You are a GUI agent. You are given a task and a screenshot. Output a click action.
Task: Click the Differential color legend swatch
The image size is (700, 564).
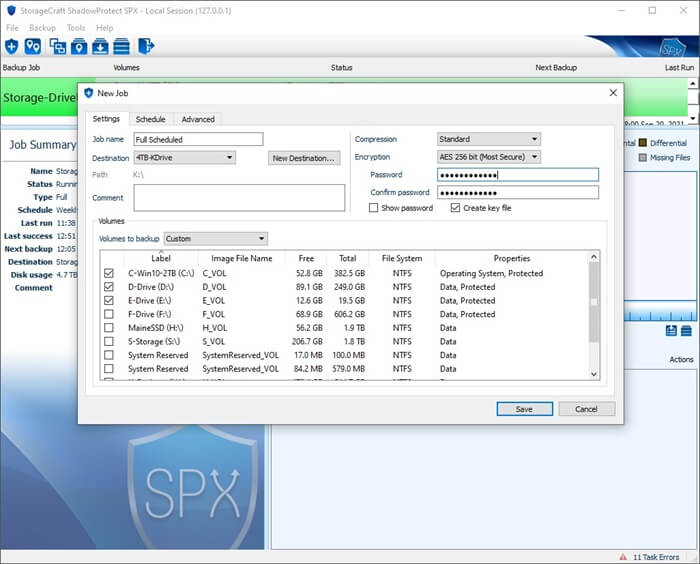pyautogui.click(x=643, y=143)
